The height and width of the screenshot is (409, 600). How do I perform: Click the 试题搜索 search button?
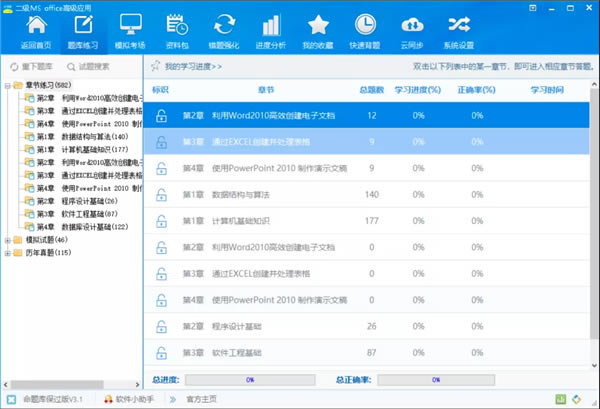click(x=104, y=66)
